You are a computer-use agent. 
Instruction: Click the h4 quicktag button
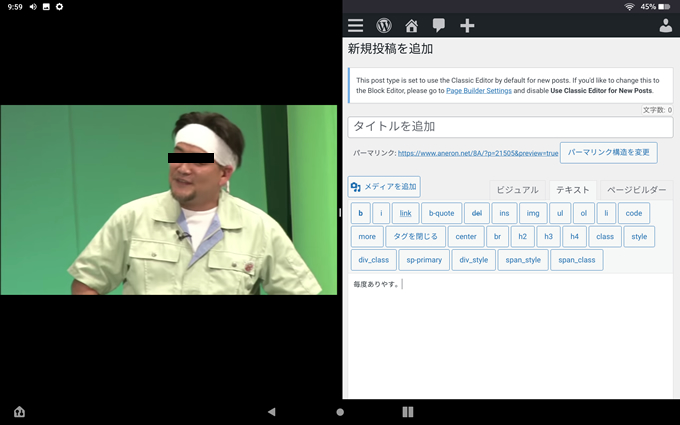(x=574, y=236)
